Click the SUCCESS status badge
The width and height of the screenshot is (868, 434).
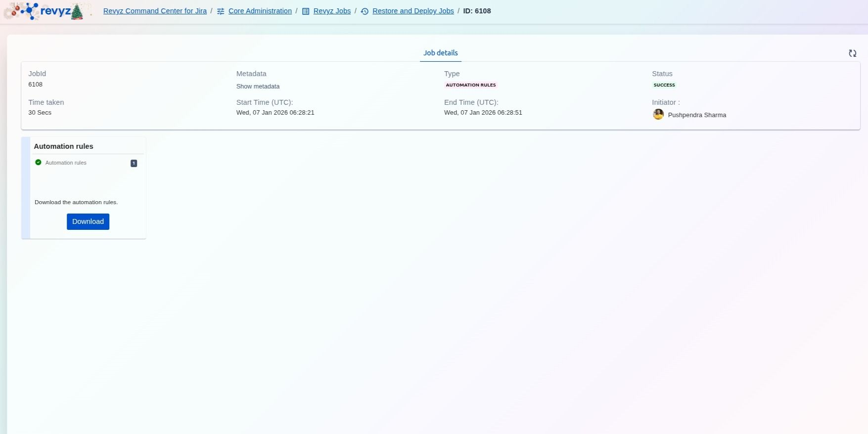[x=664, y=85]
